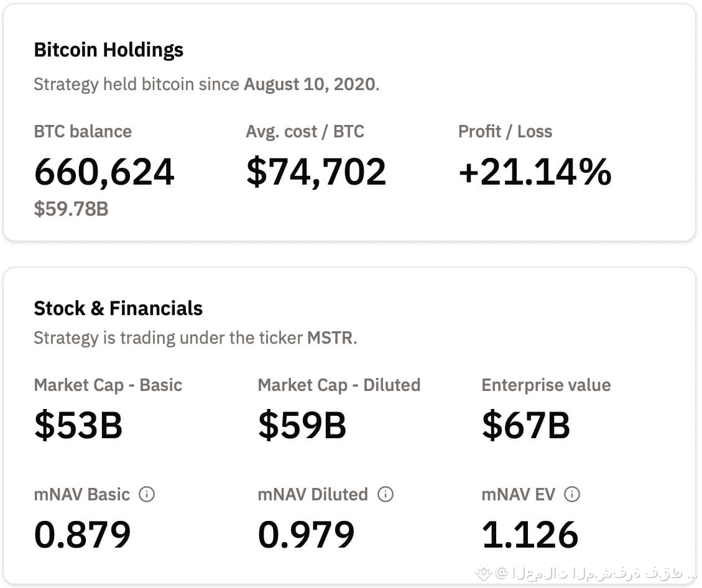Select the mNAV EV value 1.126
702x588 pixels.
pos(530,533)
